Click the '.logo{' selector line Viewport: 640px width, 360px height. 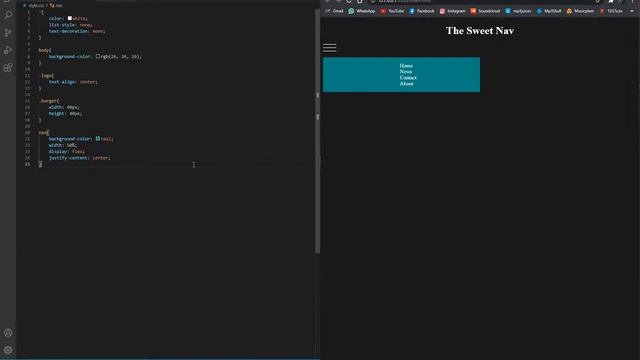tap(46, 76)
